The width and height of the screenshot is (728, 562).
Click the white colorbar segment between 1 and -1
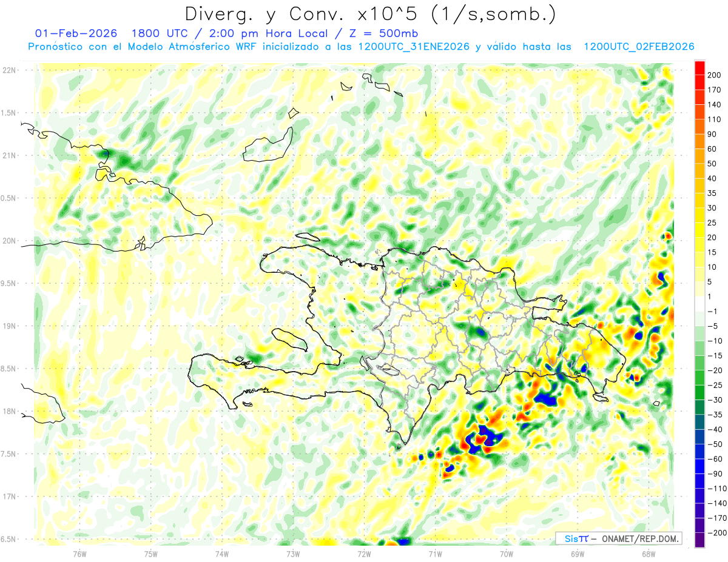click(x=699, y=304)
